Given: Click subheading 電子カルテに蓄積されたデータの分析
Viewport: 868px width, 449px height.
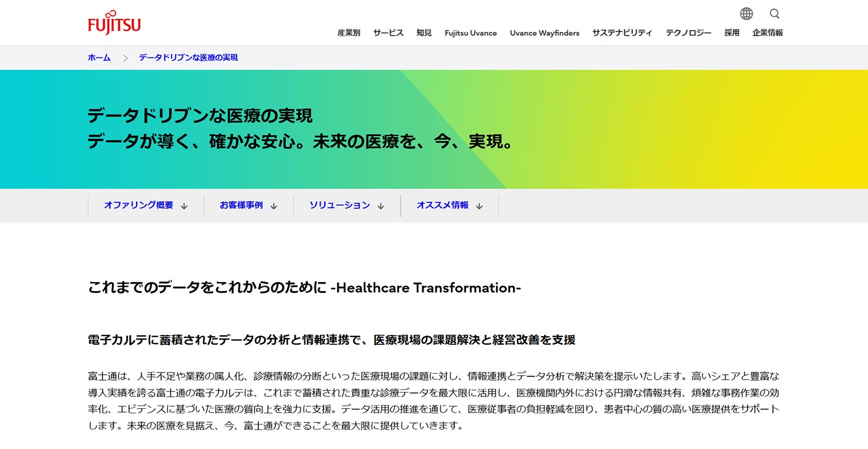Looking at the screenshot, I should click(331, 340).
